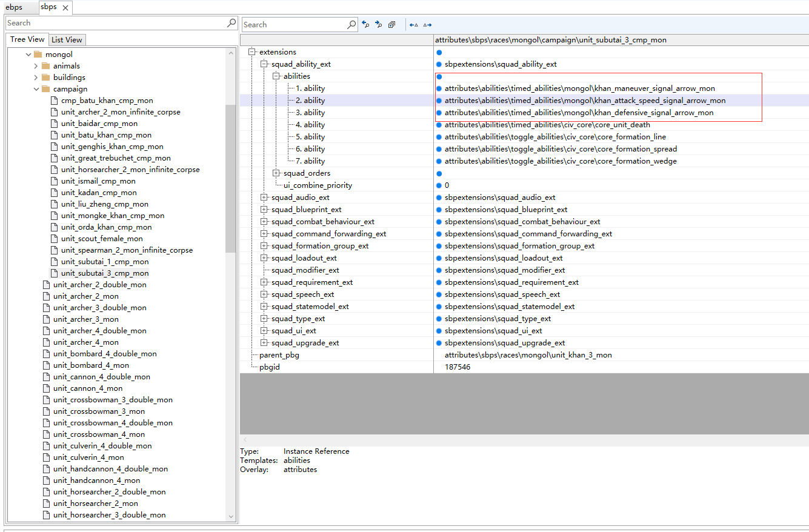The width and height of the screenshot is (809, 532).
Task: Click magnifier icon in property search box
Action: pyautogui.click(x=351, y=25)
